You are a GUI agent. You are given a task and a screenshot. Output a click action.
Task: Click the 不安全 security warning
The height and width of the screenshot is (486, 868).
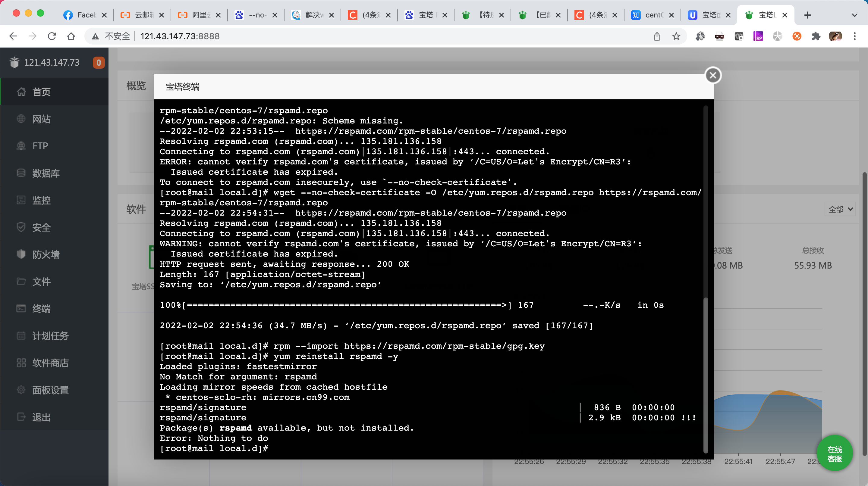[111, 36]
